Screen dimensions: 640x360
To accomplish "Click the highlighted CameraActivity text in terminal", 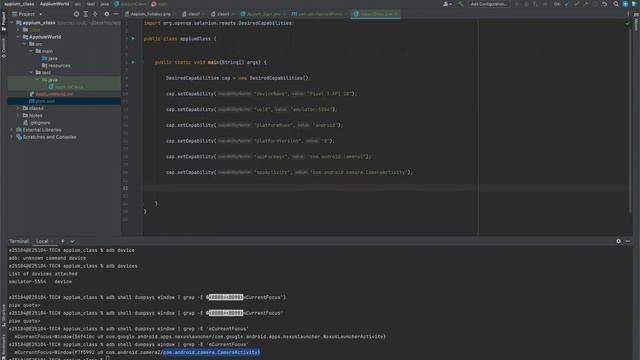I will pyautogui.click(x=211, y=352).
